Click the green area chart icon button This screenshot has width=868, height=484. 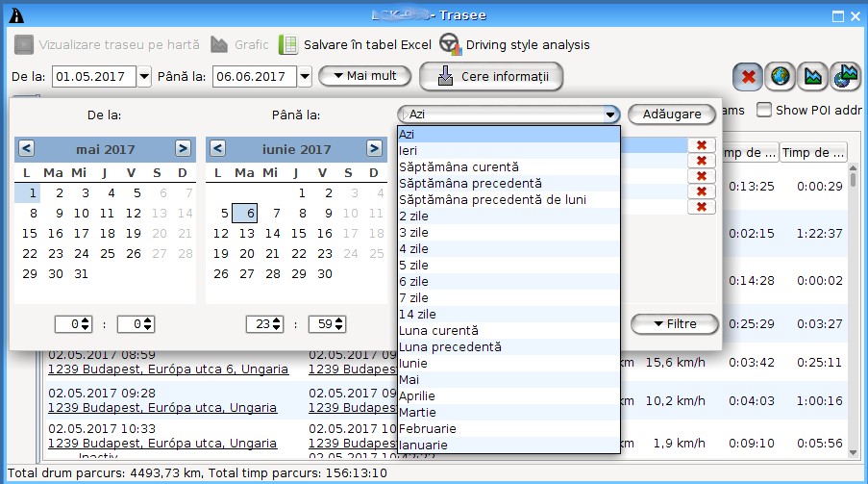point(813,76)
